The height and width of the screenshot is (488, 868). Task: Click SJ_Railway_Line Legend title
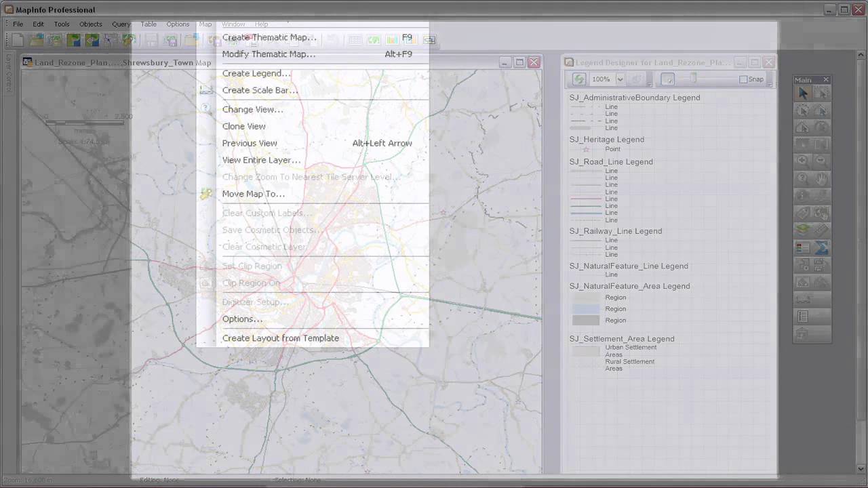(x=616, y=231)
